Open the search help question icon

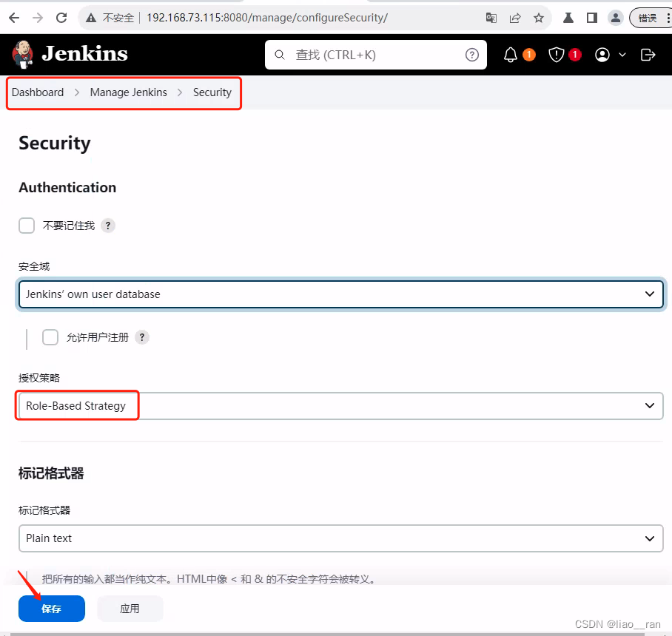(x=472, y=55)
